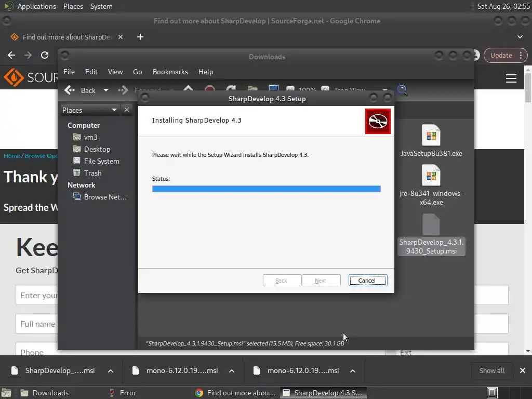The image size is (532, 399).
Task: Click the red Stop icon in Downloads toolbar
Action: (x=210, y=89)
